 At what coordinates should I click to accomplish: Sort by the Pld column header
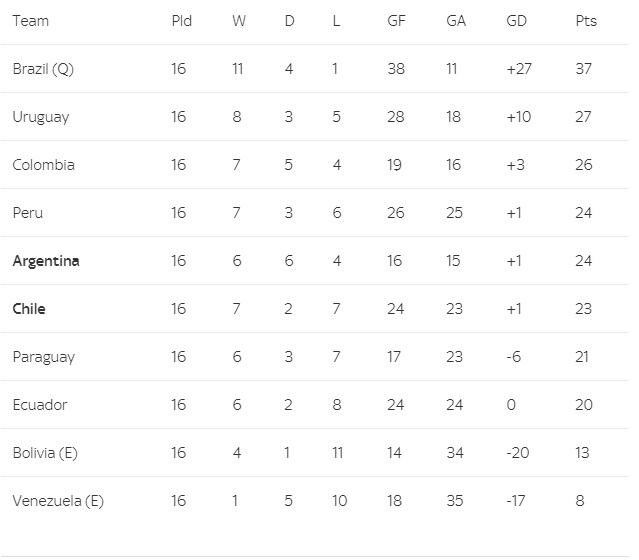(x=181, y=21)
